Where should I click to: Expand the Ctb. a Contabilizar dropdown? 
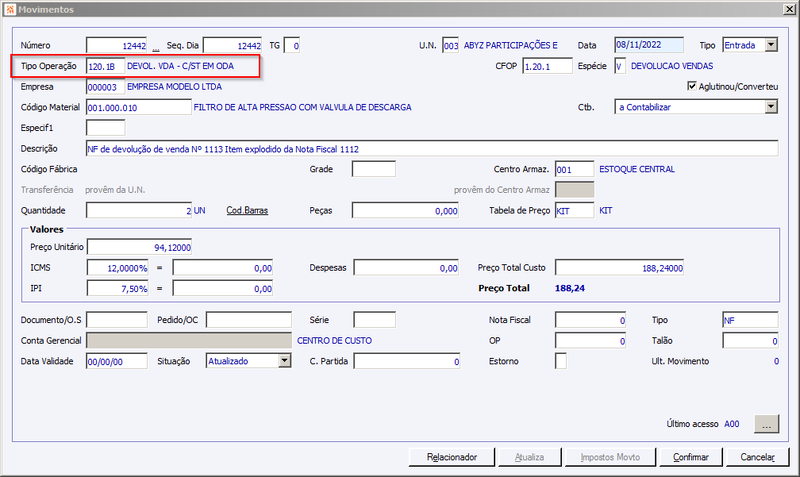[x=771, y=107]
